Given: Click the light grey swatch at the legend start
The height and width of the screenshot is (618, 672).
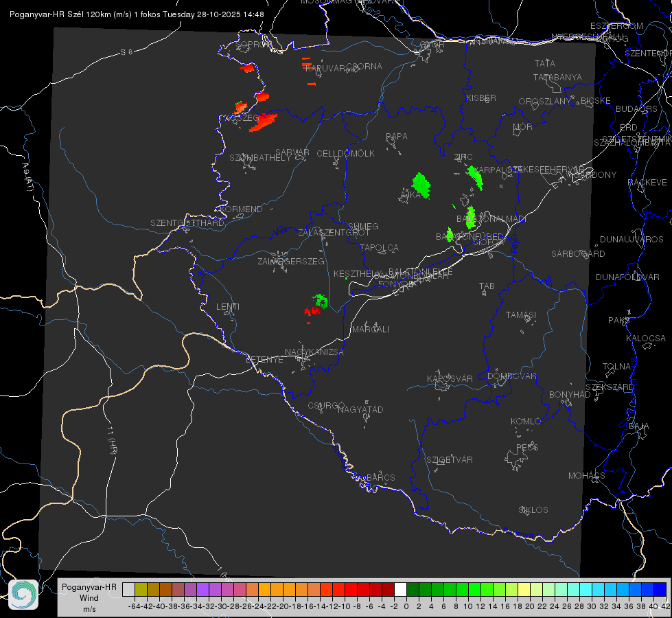Looking at the screenshot, I should click(x=128, y=589).
